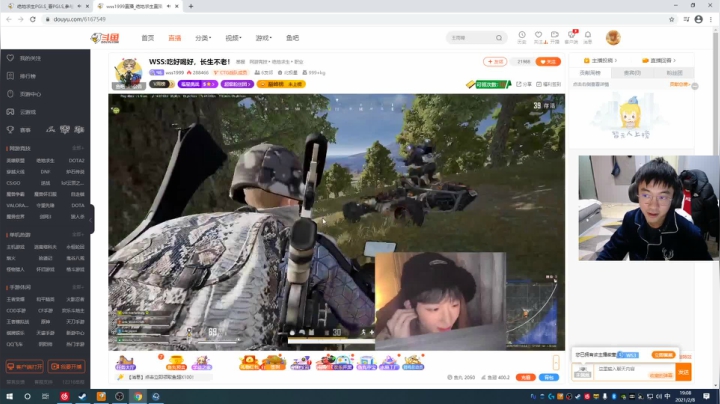Click 客户端打开 button at sidebar bottom
Viewport: 720px width, 404px height.
[24, 366]
